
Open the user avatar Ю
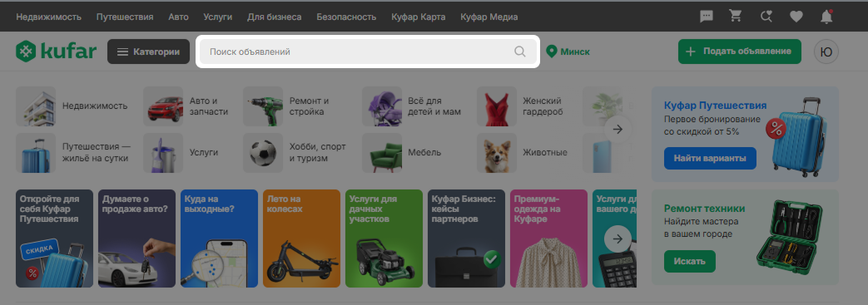[x=826, y=52]
